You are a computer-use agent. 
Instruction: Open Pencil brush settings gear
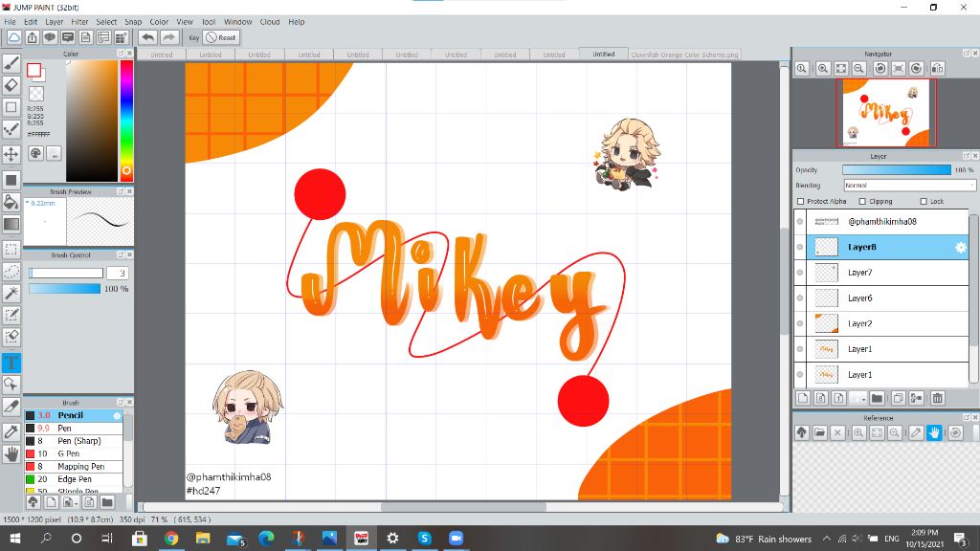pos(117,415)
